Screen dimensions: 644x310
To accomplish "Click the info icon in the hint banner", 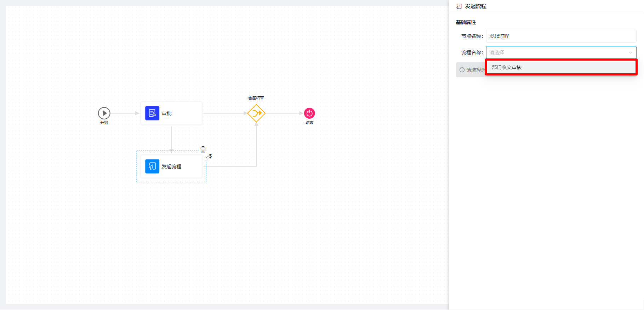I will (462, 70).
